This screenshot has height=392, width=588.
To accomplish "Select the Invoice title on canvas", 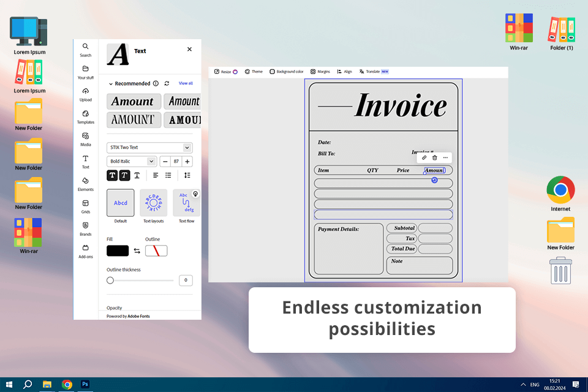I will [401, 106].
